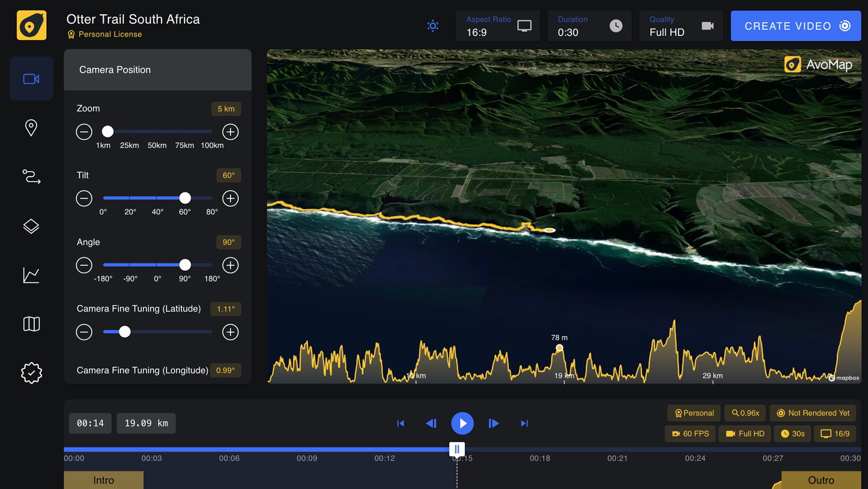Screen dimensions: 868x489
Task: Select the Outro segment on timeline
Action: pyautogui.click(x=820, y=480)
